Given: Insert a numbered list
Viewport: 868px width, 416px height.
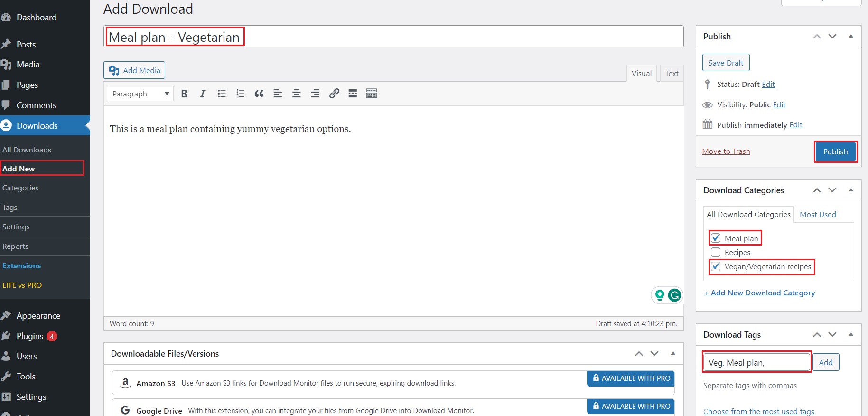Looking at the screenshot, I should click(241, 94).
